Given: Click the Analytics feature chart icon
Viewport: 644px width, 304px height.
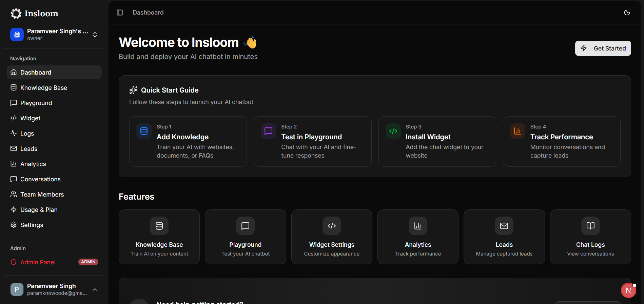Looking at the screenshot, I should click(418, 226).
